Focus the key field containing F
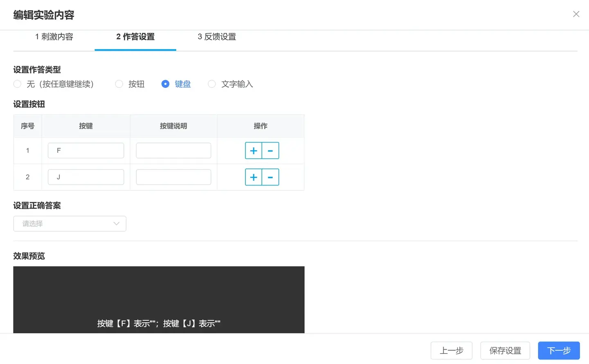The height and width of the screenshot is (364, 589). (86, 151)
